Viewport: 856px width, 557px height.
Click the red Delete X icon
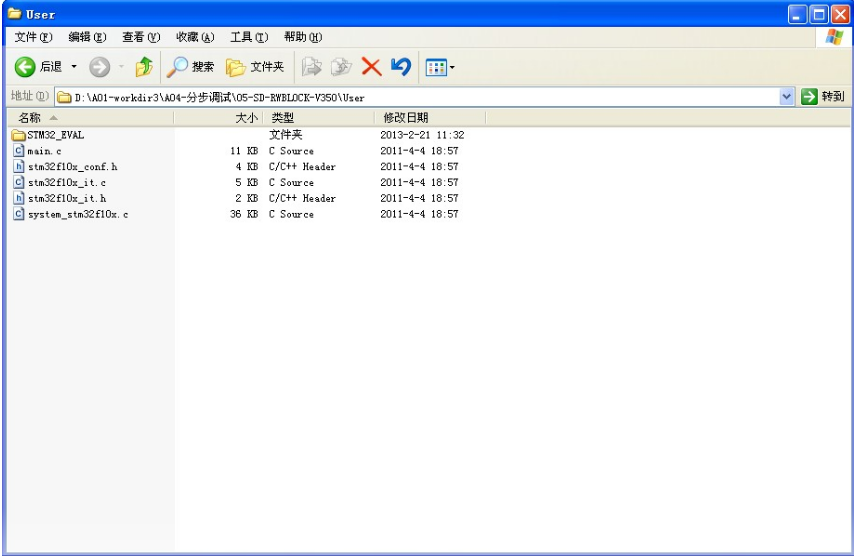[371, 67]
